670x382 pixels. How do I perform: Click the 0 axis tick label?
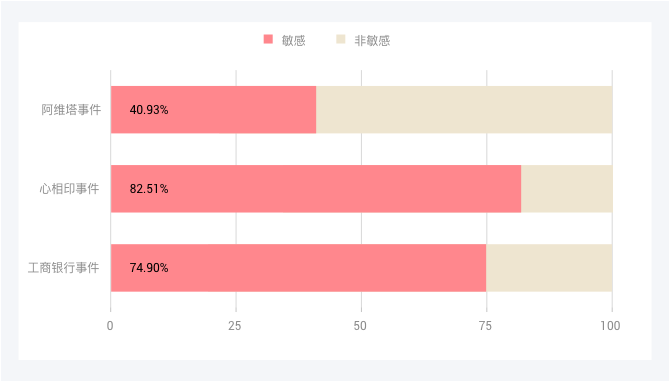[110, 326]
